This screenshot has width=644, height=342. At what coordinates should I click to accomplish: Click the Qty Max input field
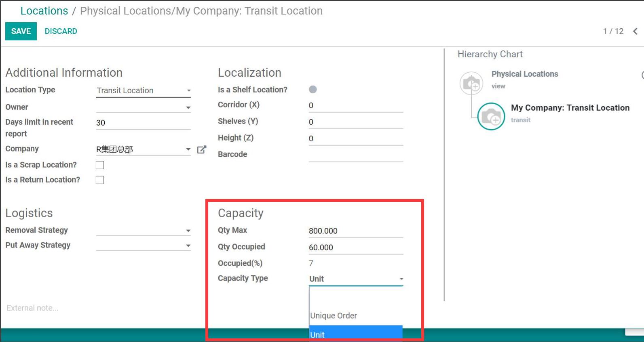tap(356, 231)
